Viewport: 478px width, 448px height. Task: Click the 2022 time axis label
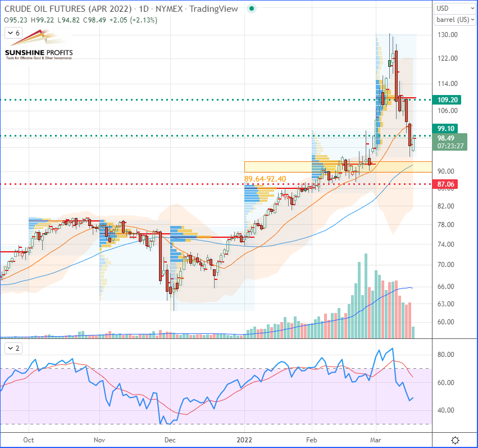(244, 440)
